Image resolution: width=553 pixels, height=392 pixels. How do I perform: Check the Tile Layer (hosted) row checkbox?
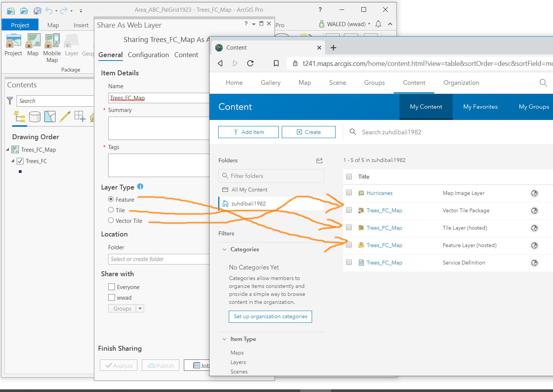point(349,227)
